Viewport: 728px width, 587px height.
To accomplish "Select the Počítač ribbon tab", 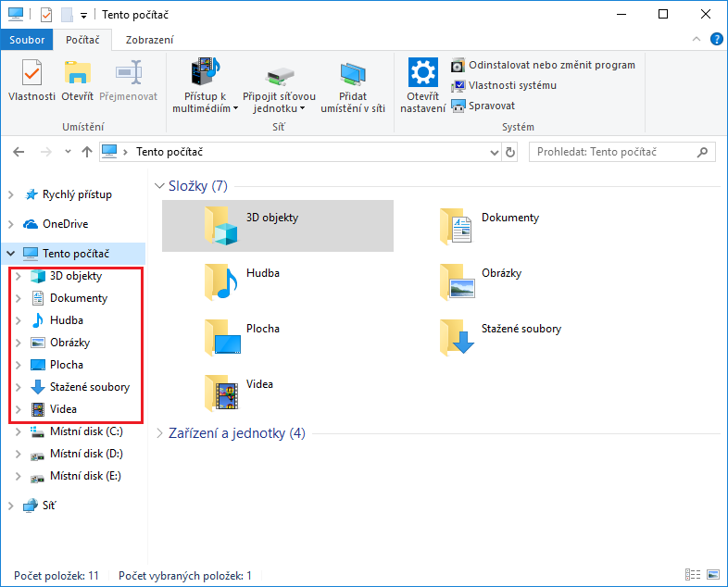I will (x=82, y=40).
